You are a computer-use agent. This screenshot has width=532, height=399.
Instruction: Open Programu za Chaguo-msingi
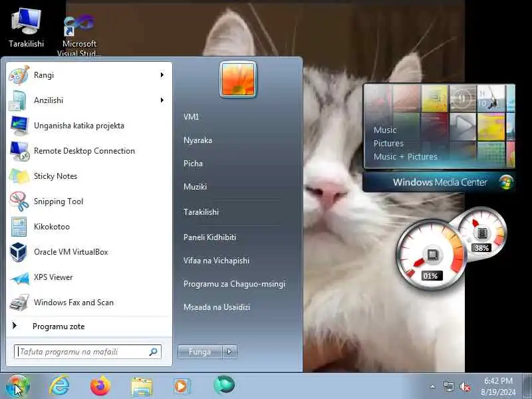coord(235,284)
